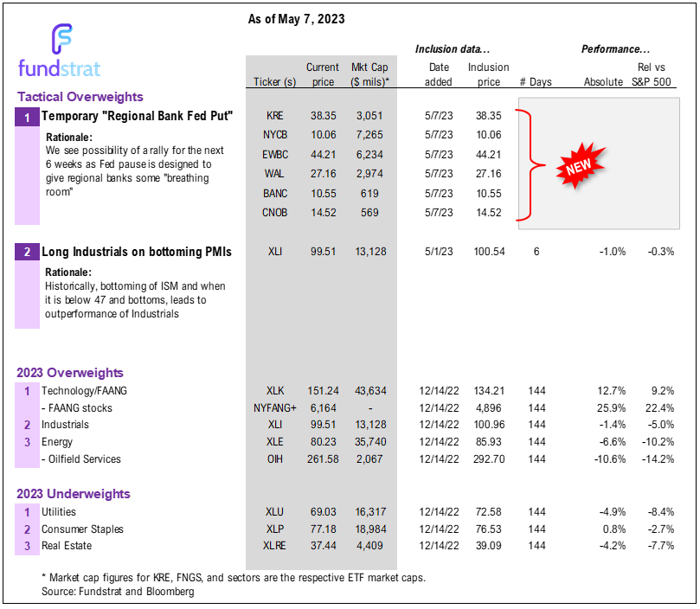Click the inclusion price 100.54
The image size is (700, 609).
(x=489, y=252)
